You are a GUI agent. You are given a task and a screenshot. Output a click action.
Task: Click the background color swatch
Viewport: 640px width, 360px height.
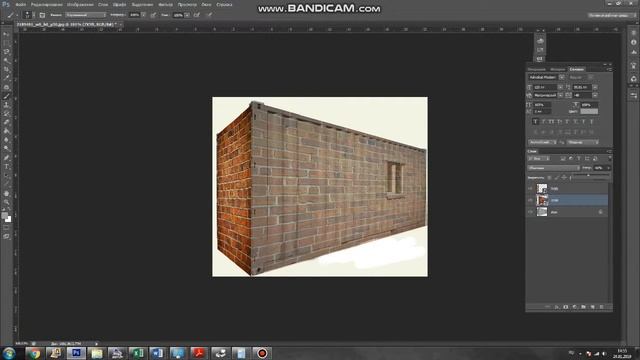[x=9, y=220]
